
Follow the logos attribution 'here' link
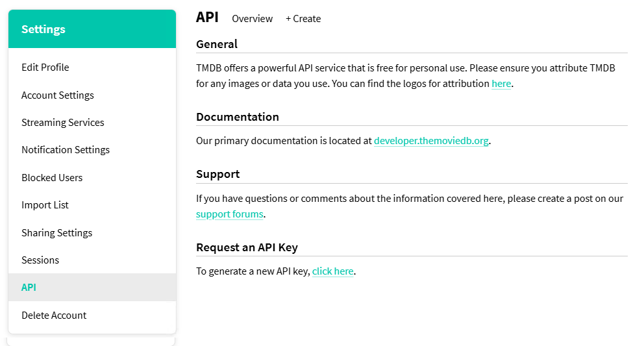501,84
